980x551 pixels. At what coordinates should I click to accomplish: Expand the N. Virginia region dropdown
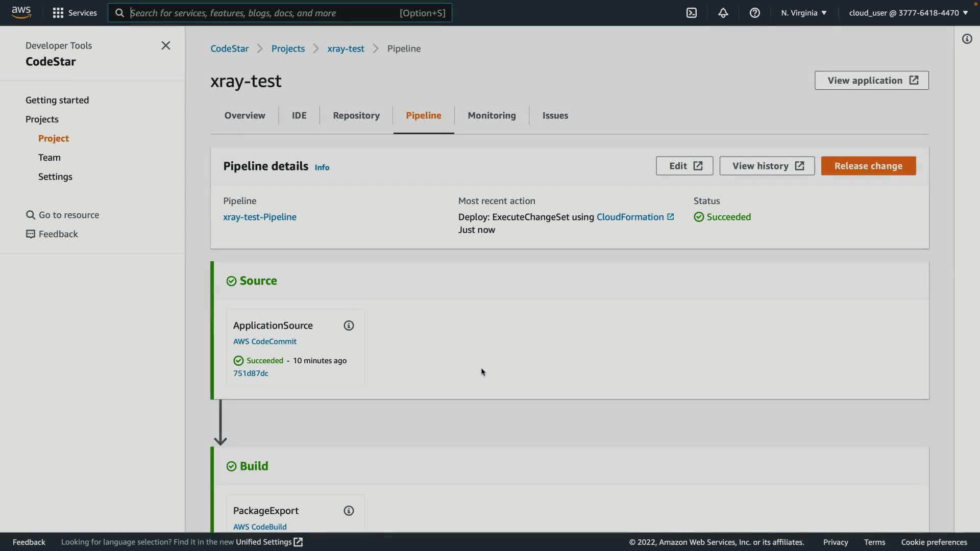(x=803, y=13)
